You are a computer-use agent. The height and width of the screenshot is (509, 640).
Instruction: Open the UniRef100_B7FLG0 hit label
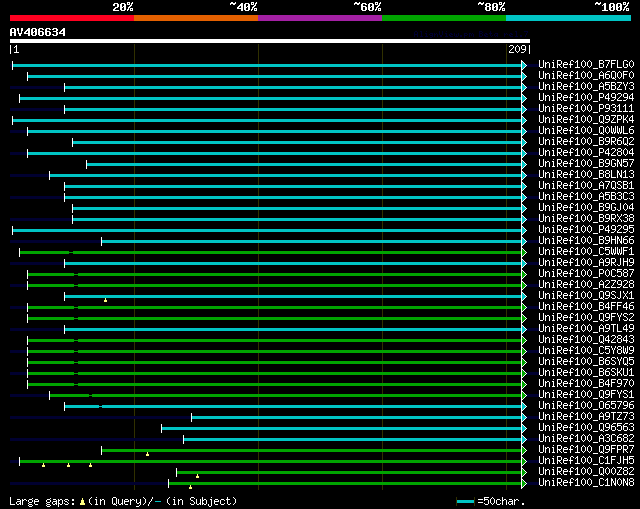[x=586, y=64]
